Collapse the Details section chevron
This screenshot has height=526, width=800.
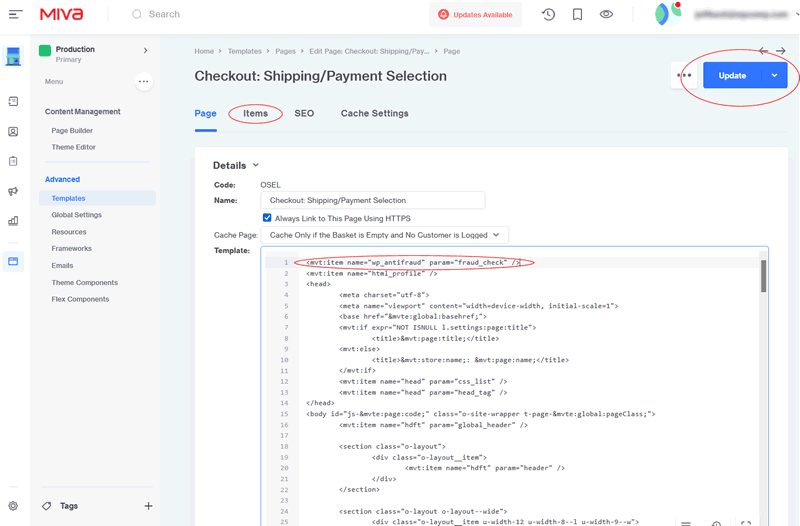256,165
